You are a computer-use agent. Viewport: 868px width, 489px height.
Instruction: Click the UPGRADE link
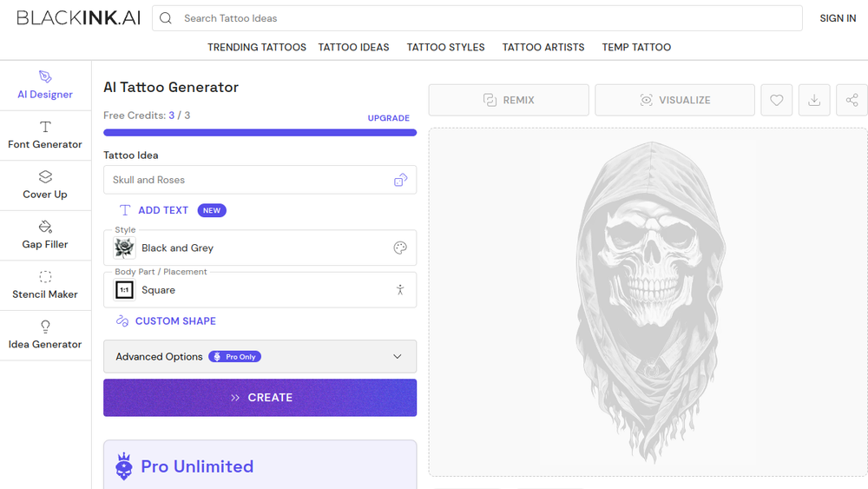(x=389, y=118)
